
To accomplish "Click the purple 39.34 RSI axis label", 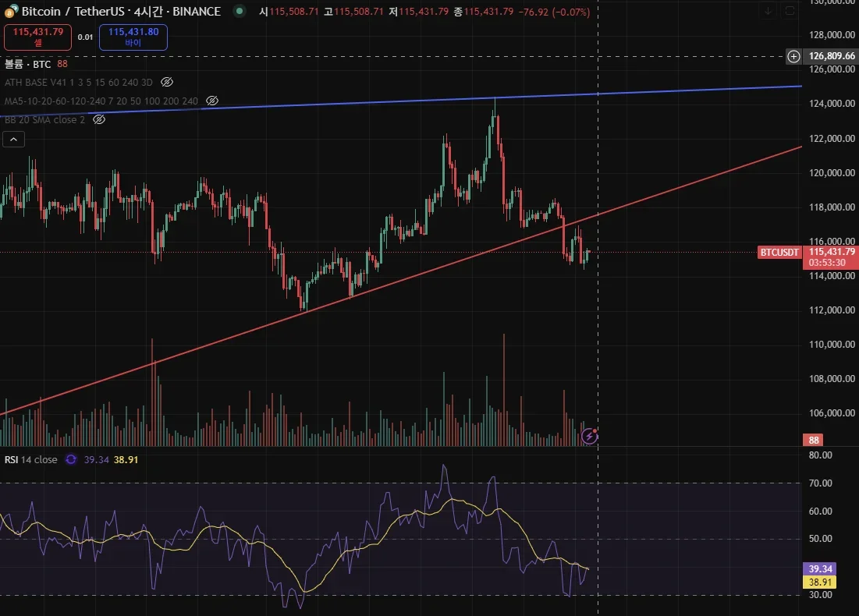I will click(x=820, y=568).
